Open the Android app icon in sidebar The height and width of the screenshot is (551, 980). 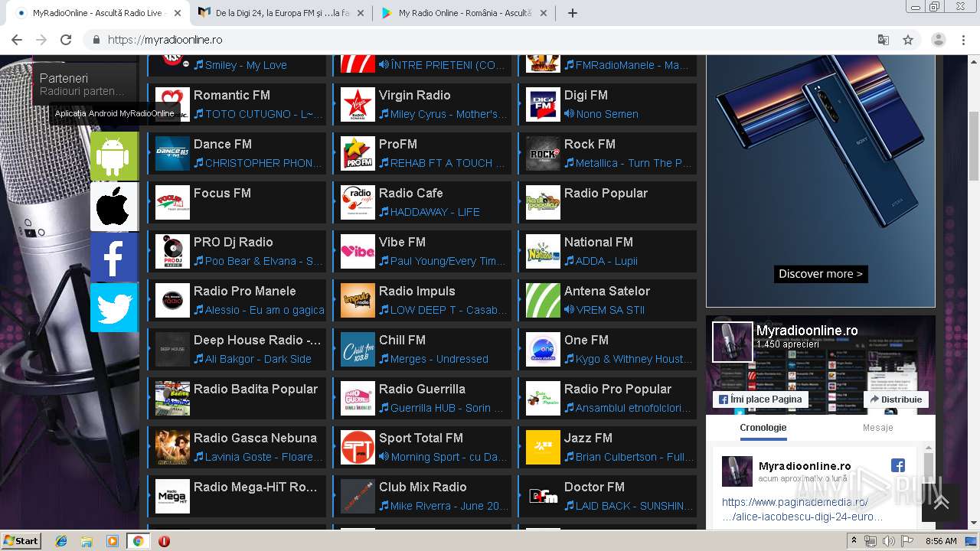[114, 155]
